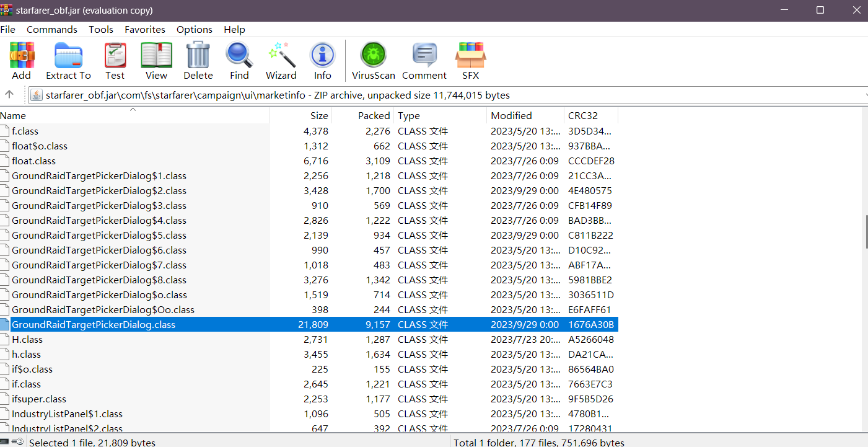Expand the address path dropdown
868x447 pixels.
(x=864, y=95)
